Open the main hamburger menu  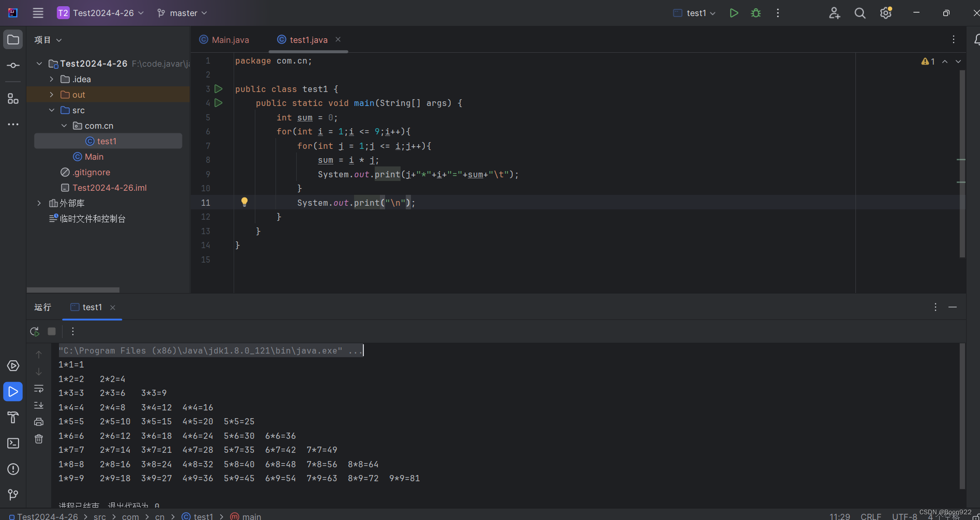click(38, 13)
